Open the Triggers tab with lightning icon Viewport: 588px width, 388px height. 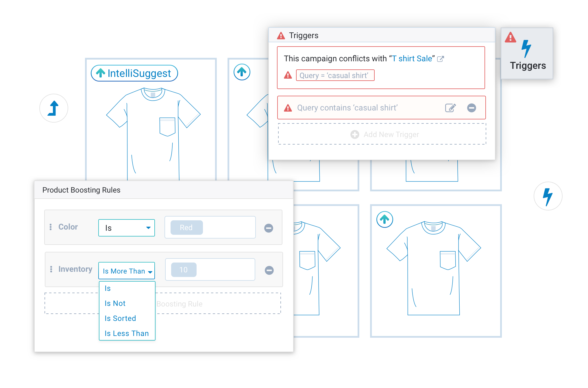527,53
